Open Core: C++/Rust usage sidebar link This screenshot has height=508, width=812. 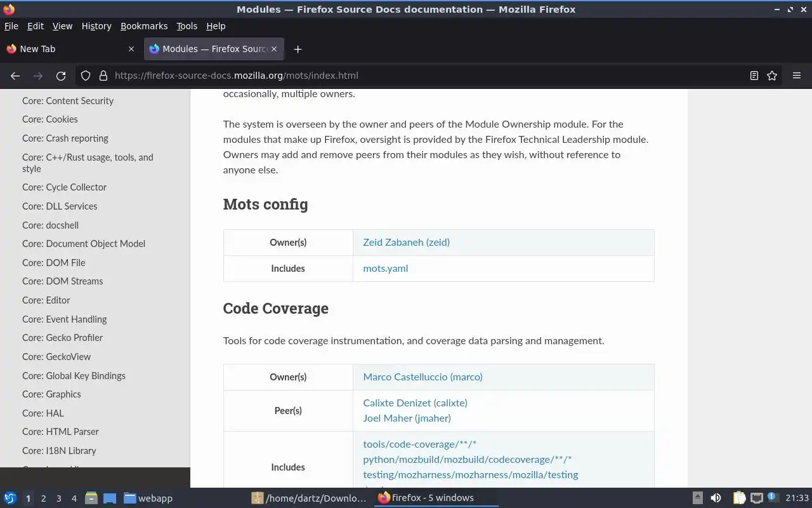88,163
